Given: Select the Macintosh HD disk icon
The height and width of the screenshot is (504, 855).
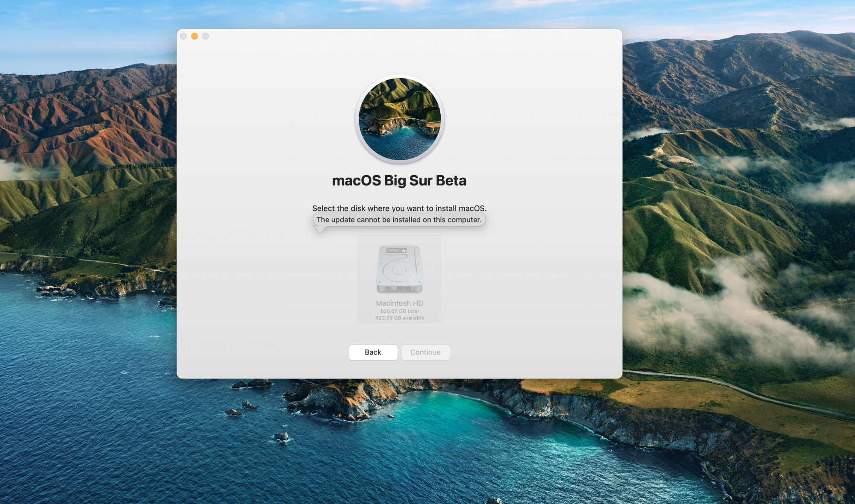Looking at the screenshot, I should coord(399,269).
